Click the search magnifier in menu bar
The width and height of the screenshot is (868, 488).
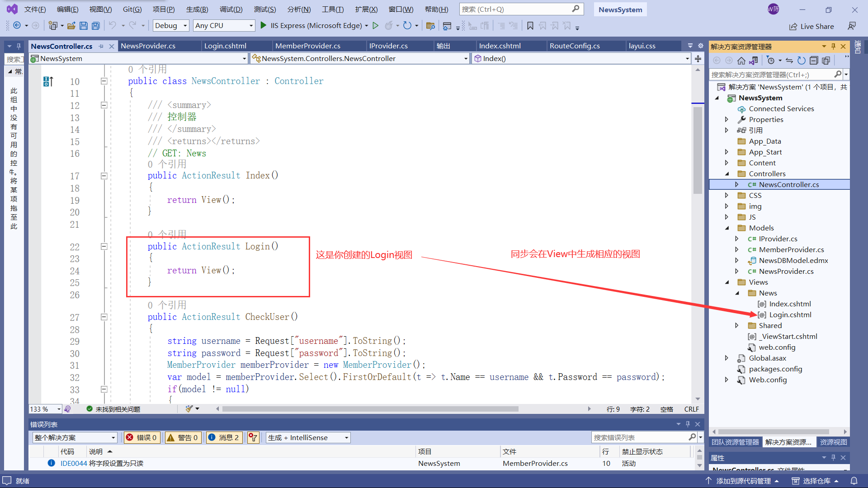point(576,9)
